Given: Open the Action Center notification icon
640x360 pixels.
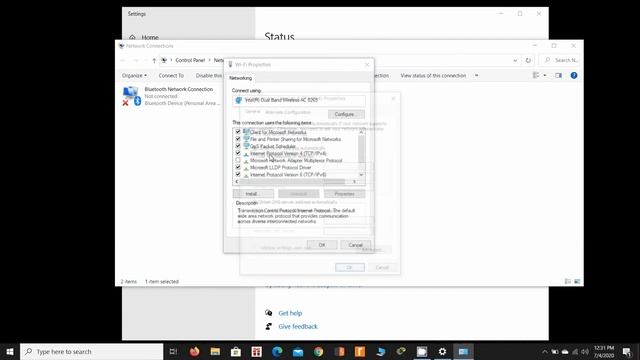Looking at the screenshot, I should coord(627,351).
